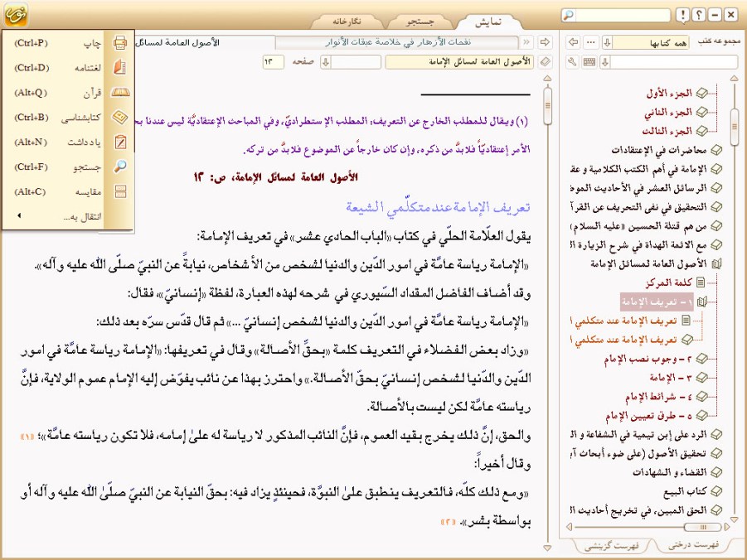This screenshot has height=560, width=747.
Task: Open the فهرست درختی bottom tab
Action: (693, 545)
